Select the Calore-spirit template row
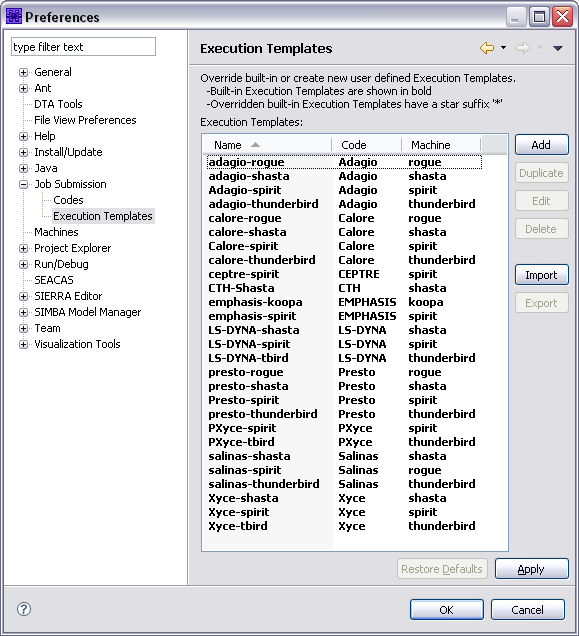This screenshot has width=579, height=636. point(344,246)
